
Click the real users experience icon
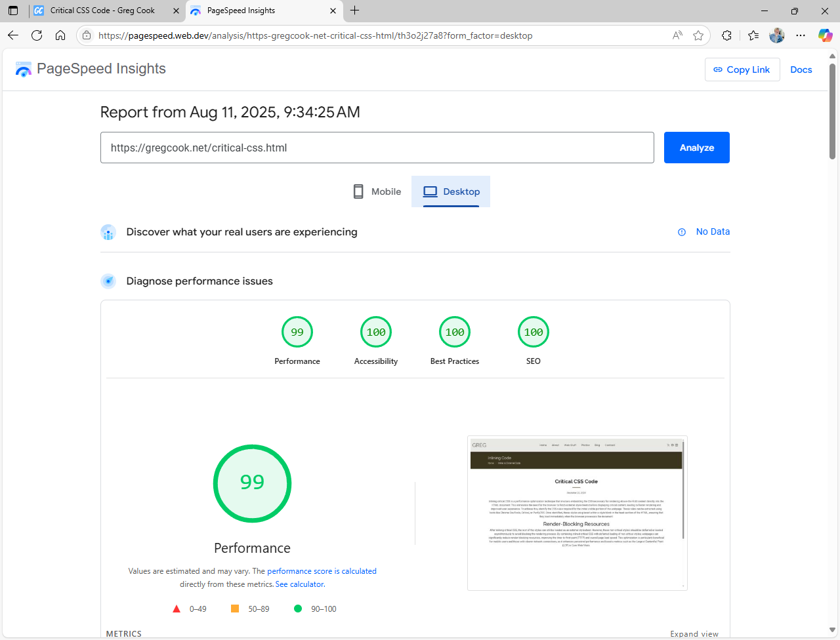click(x=108, y=232)
